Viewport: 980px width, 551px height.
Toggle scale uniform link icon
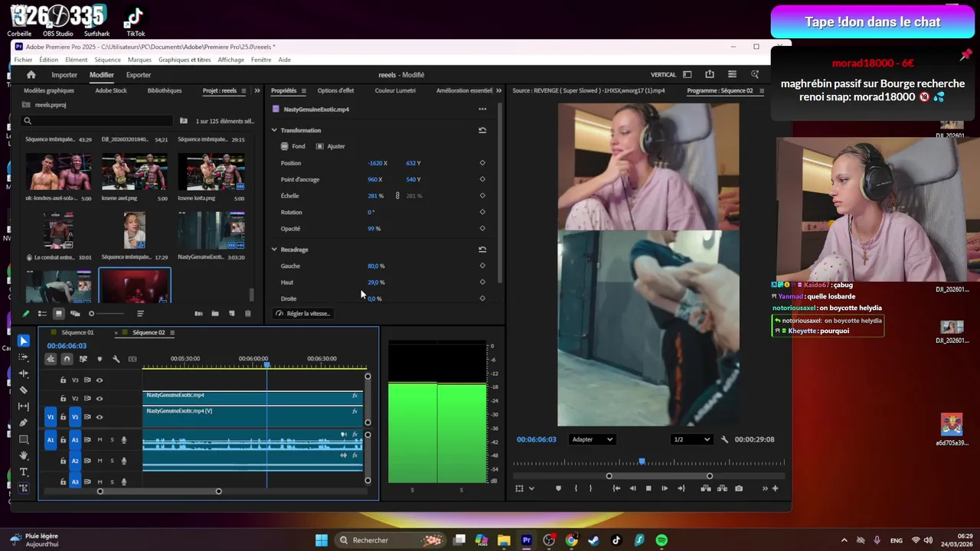pyautogui.click(x=397, y=196)
